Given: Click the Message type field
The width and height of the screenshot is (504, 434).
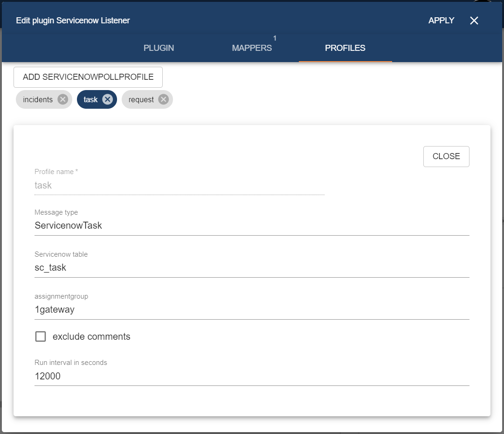Looking at the screenshot, I should pyautogui.click(x=252, y=226).
